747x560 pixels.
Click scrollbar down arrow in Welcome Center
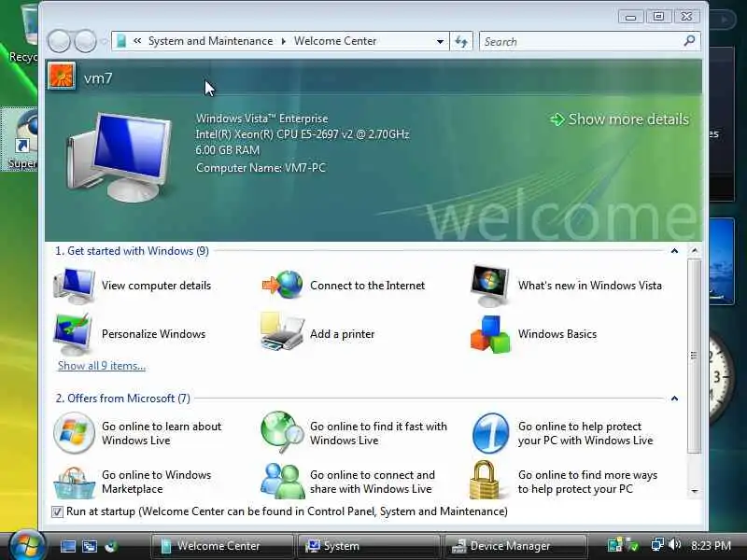coord(695,491)
